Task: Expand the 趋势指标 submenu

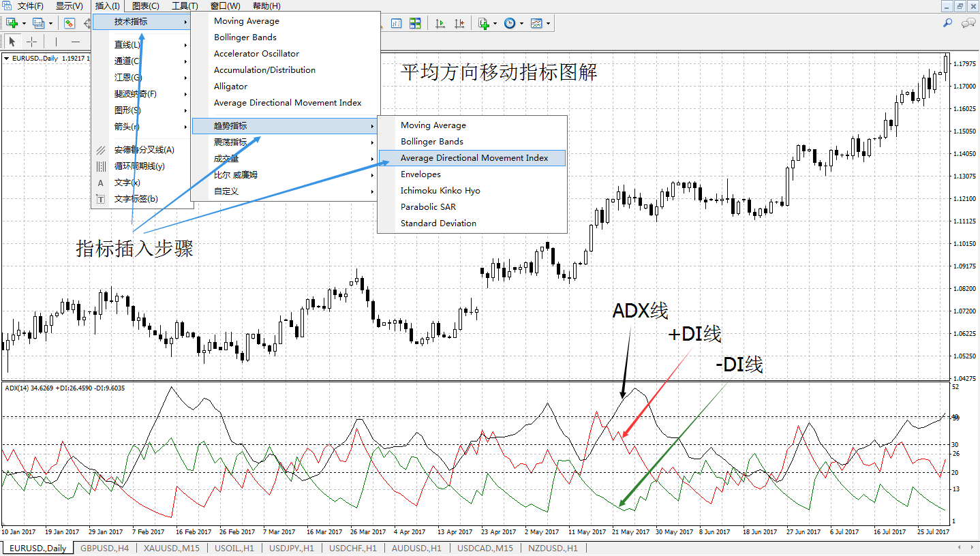Action: (x=284, y=126)
